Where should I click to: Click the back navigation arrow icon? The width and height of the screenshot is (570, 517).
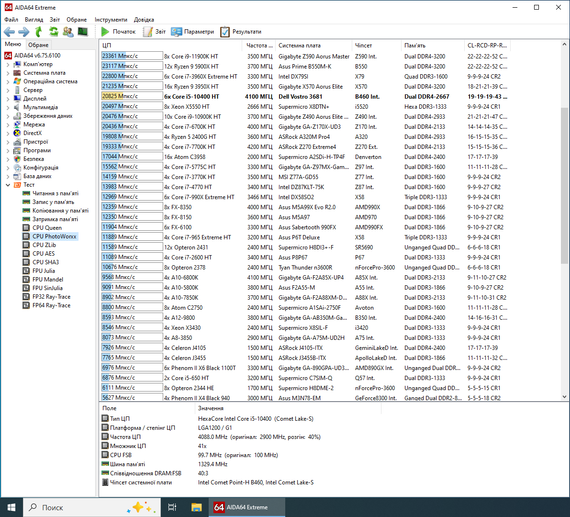pos(9,32)
